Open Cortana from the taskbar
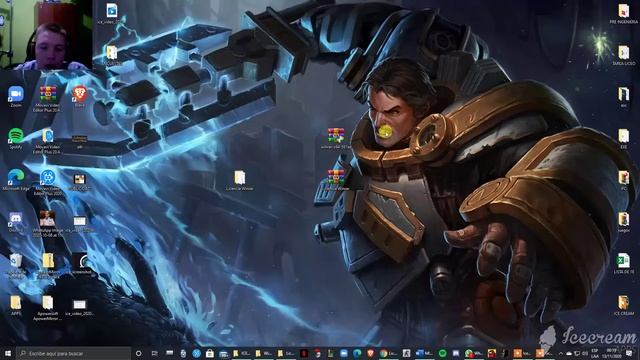This screenshot has width=640, height=360. [138, 353]
